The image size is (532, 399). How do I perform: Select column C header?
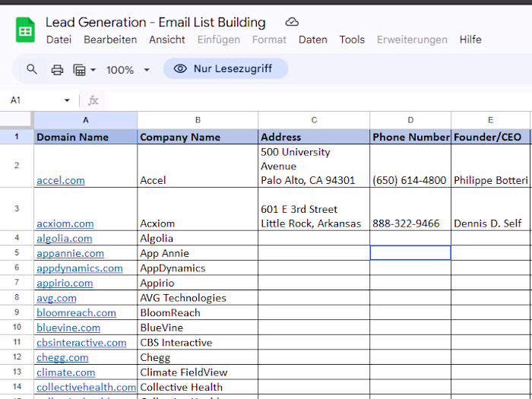(x=314, y=120)
